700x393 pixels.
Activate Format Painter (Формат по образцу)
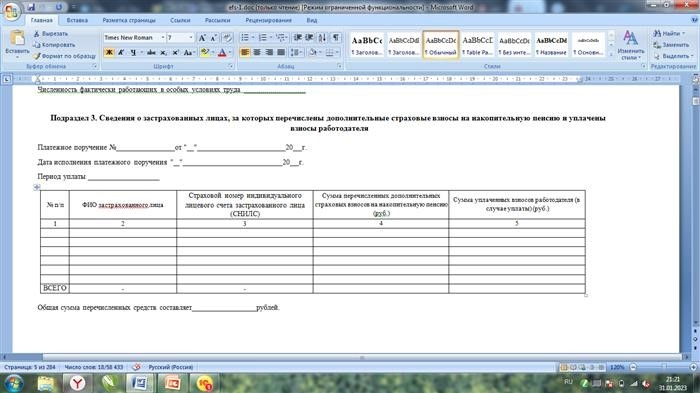(64, 56)
